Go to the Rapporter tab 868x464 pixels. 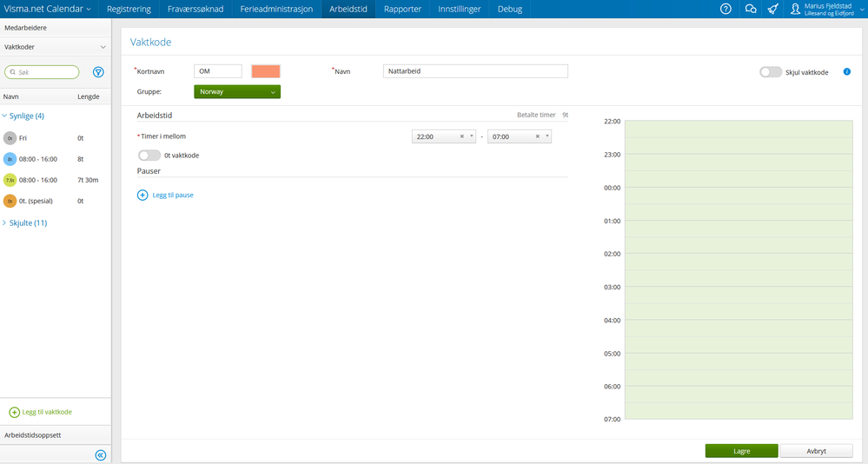click(x=402, y=9)
